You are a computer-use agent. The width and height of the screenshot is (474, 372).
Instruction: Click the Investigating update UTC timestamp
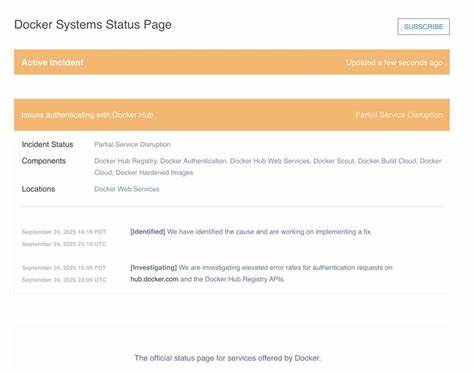pyautogui.click(x=64, y=280)
